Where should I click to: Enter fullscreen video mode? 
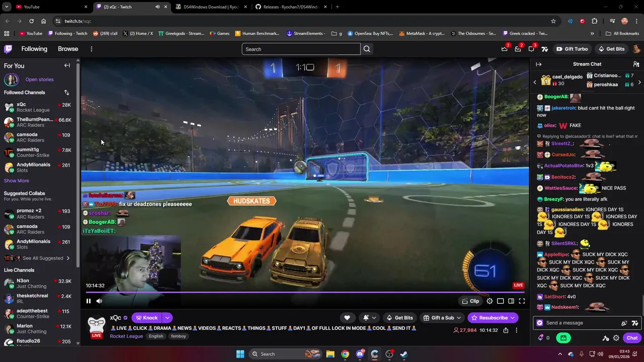(522, 301)
